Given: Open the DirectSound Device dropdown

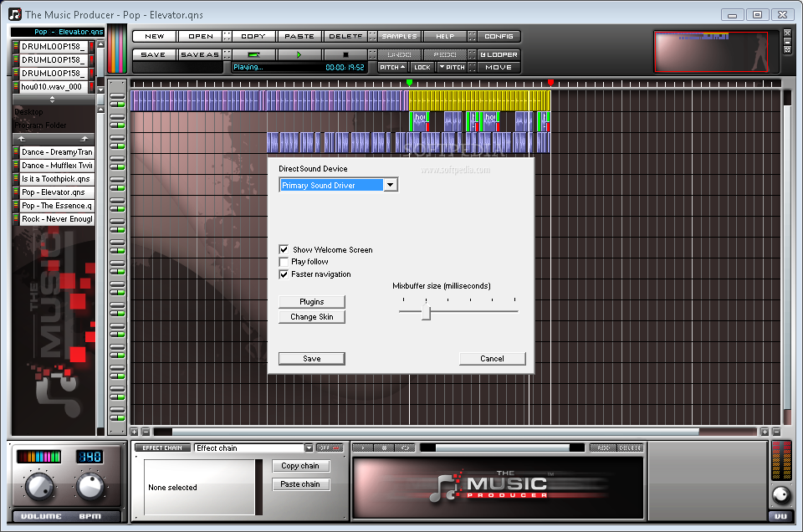Looking at the screenshot, I should click(391, 185).
